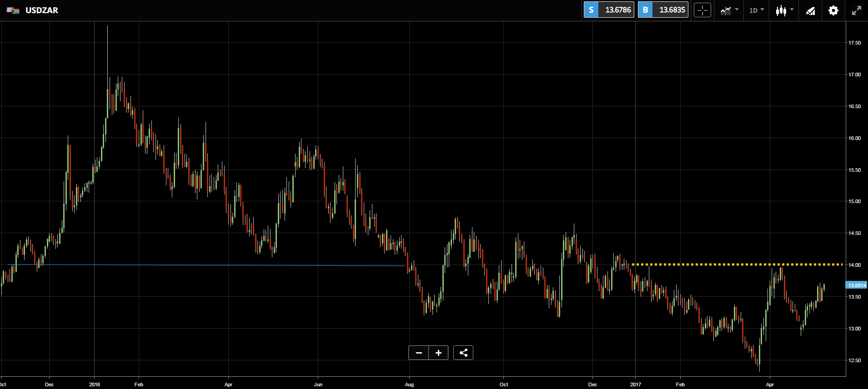The height and width of the screenshot is (389, 868).
Task: Click the 16.00 price axis label
Action: 854,138
